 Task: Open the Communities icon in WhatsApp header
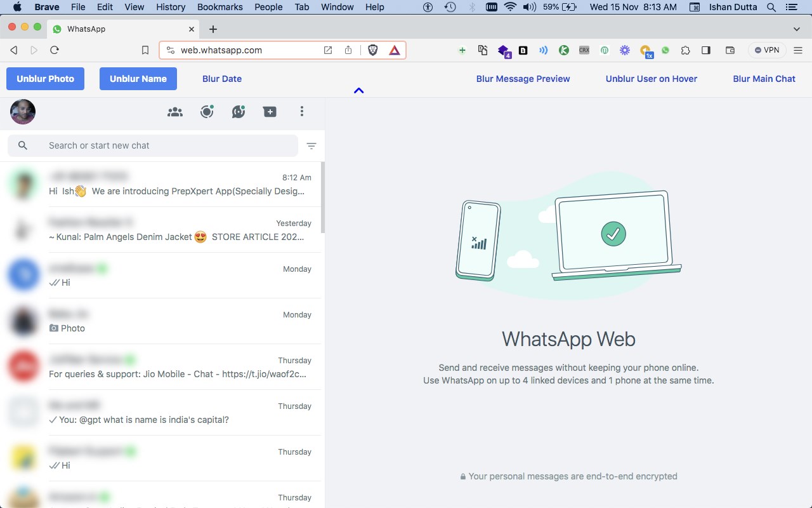(175, 112)
